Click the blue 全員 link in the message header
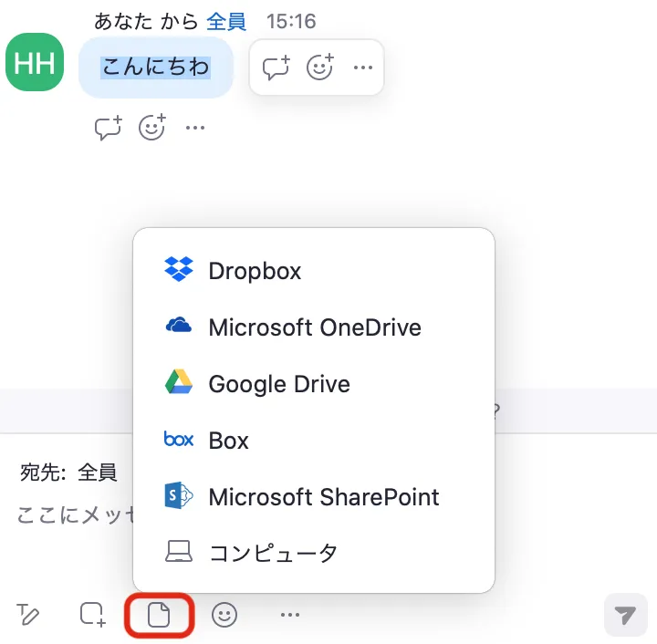The image size is (657, 644). (x=225, y=20)
